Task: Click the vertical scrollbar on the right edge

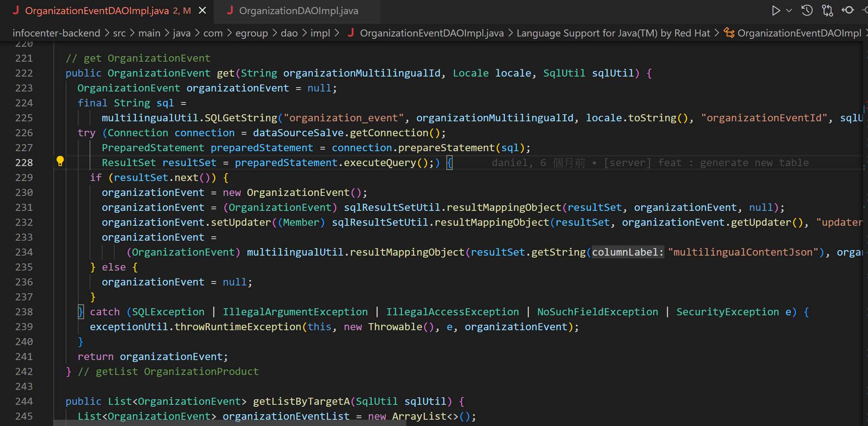Action: (x=866, y=157)
